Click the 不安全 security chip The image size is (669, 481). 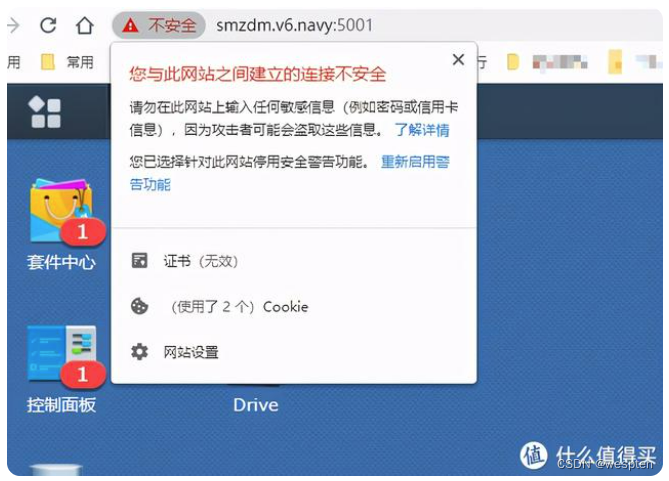tap(159, 25)
